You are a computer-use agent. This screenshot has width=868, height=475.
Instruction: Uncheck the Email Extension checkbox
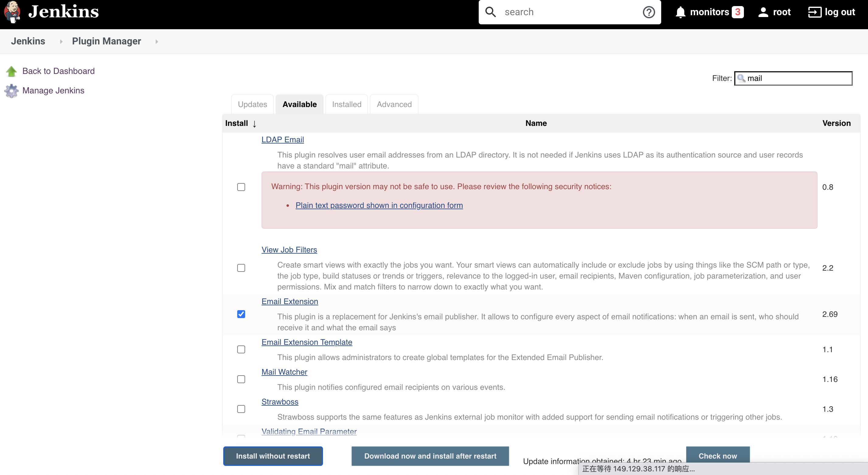click(241, 314)
